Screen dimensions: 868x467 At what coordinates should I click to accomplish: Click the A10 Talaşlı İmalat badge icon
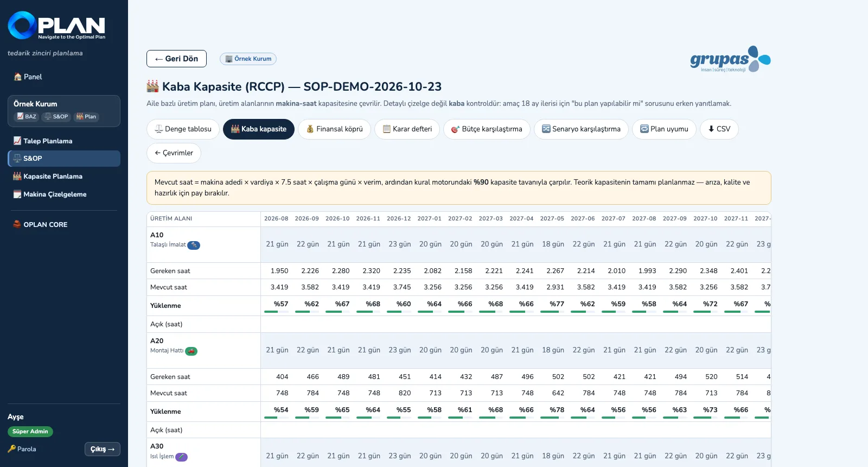click(x=194, y=245)
